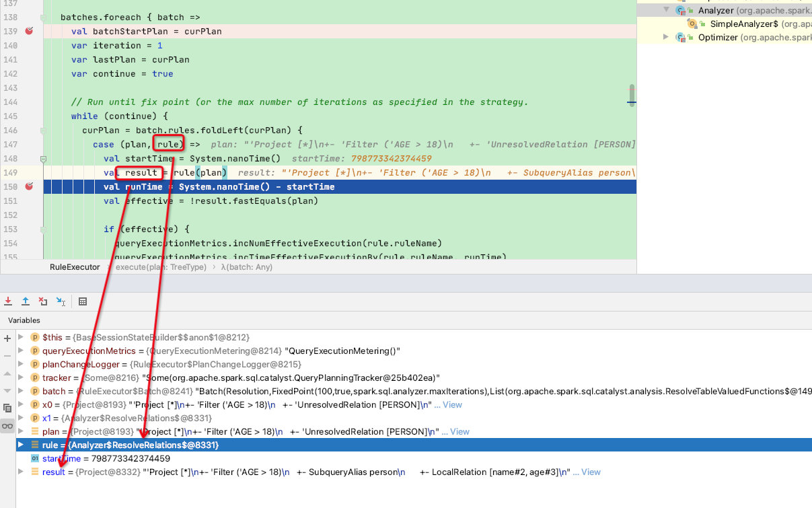Image resolution: width=812 pixels, height=508 pixels.
Task: Click the stack icon beside plan variable
Action: (x=35, y=431)
